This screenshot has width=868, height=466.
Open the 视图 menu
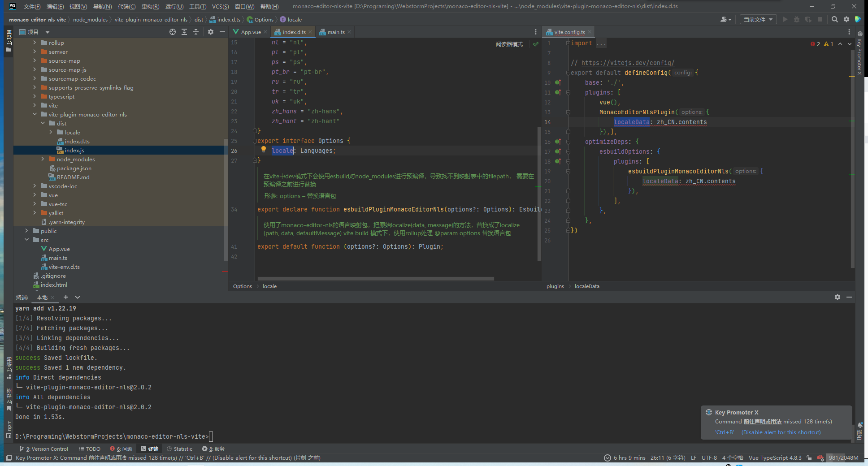[x=78, y=6]
